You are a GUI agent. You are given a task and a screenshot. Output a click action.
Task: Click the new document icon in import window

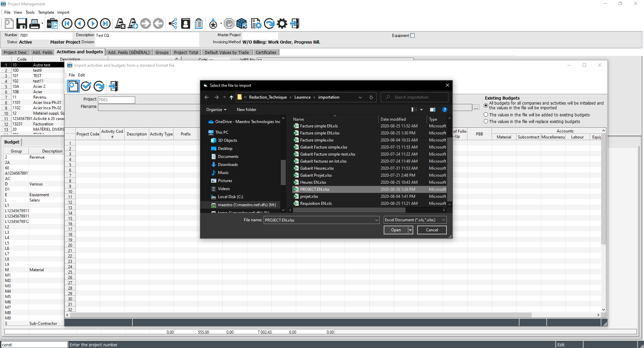[73, 86]
